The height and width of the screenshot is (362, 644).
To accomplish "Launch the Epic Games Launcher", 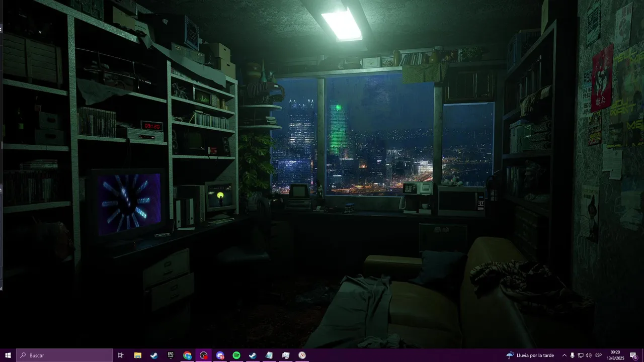I will [x=171, y=355].
